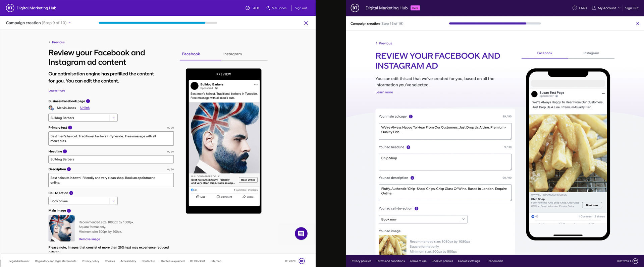This screenshot has height=267, width=644.
Task: Click the Unlink link beside Melvin Jones
Action: point(85,108)
